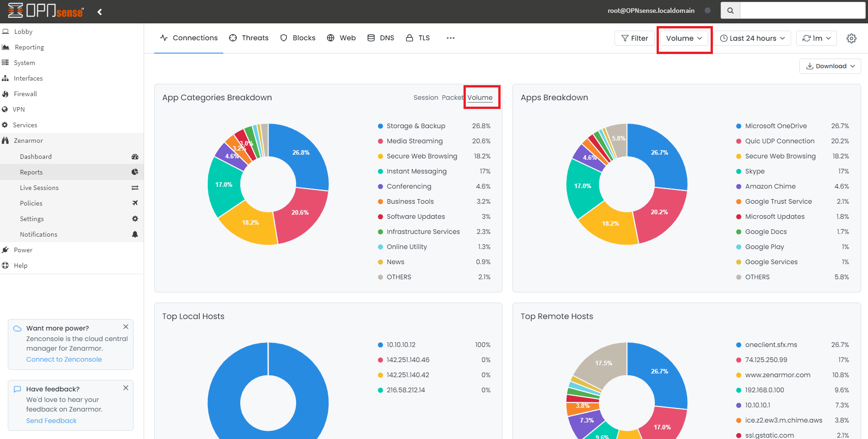
Task: Click the Reports pie chart icon
Action: [135, 172]
